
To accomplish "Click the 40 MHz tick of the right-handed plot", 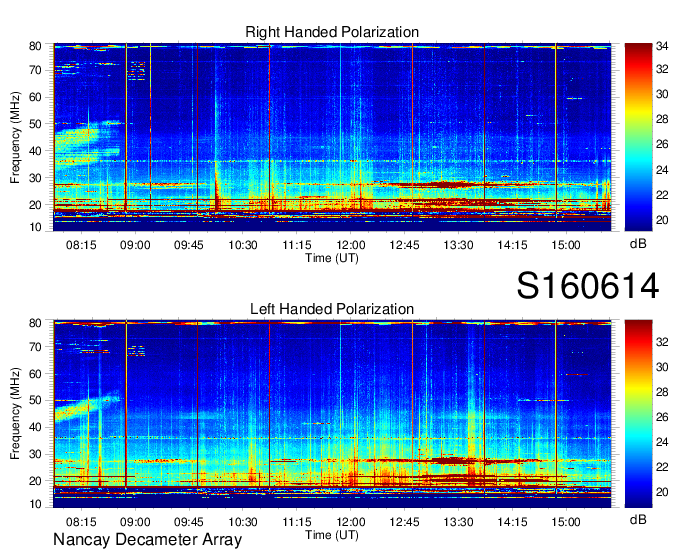I will point(35,151).
